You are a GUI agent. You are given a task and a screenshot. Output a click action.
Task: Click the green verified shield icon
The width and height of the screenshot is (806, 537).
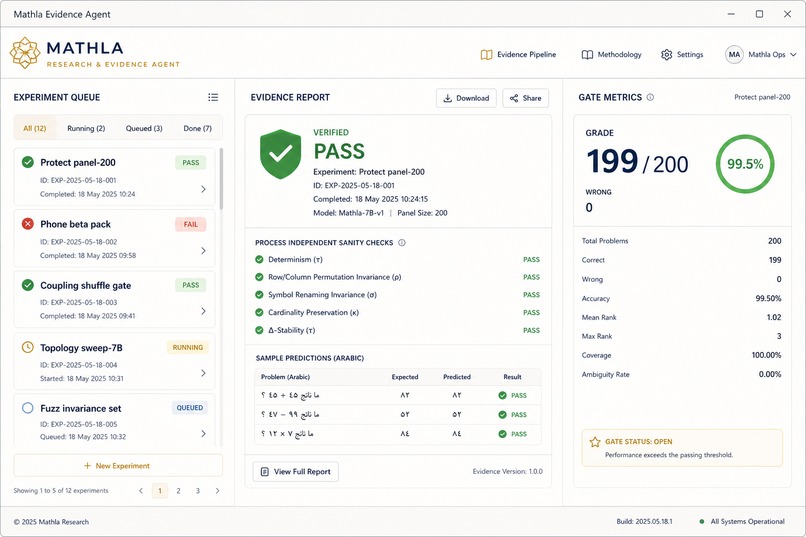[280, 154]
